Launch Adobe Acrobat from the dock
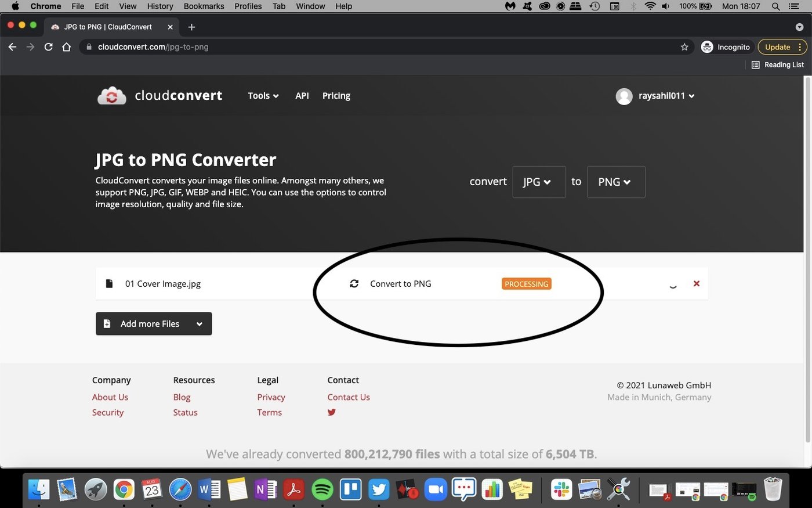812x508 pixels. 293,489
